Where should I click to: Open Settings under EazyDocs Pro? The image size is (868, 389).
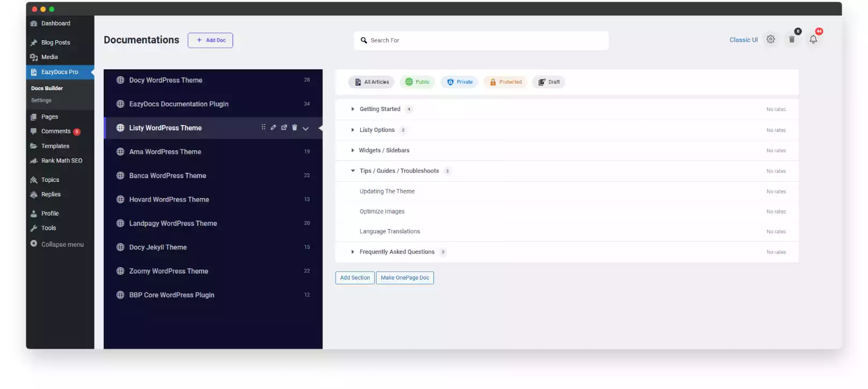tap(41, 100)
